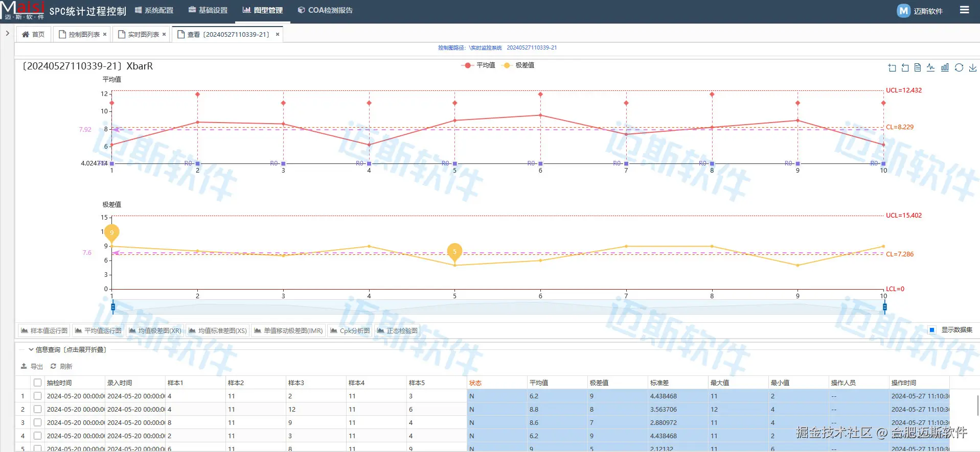Open the hamburger menu at top right
Screen dimensions: 980x452
[x=965, y=10]
